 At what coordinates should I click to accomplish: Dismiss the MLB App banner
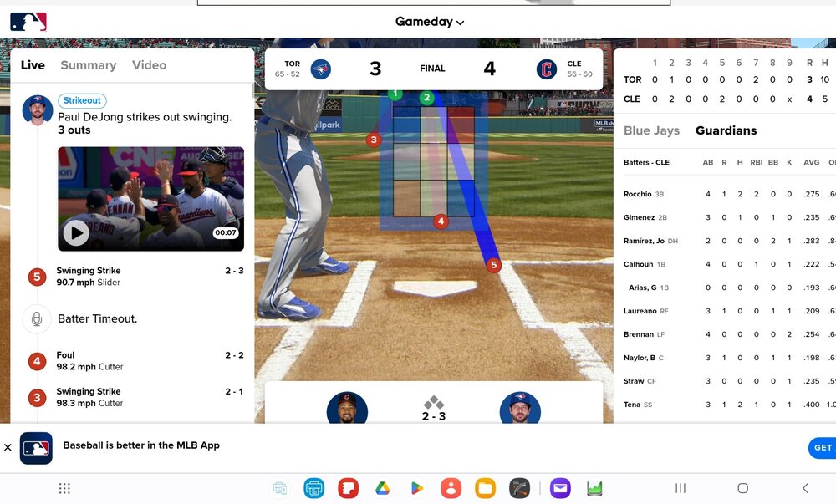pyautogui.click(x=8, y=447)
